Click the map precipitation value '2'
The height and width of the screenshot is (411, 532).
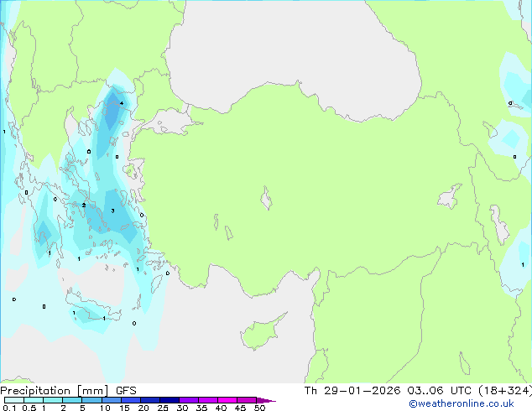tap(84, 205)
